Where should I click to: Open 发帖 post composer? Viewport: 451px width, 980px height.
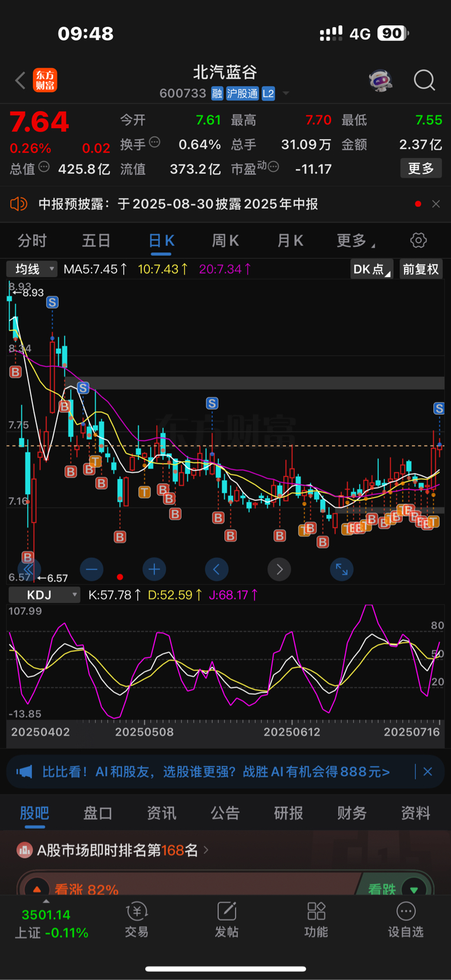227,920
